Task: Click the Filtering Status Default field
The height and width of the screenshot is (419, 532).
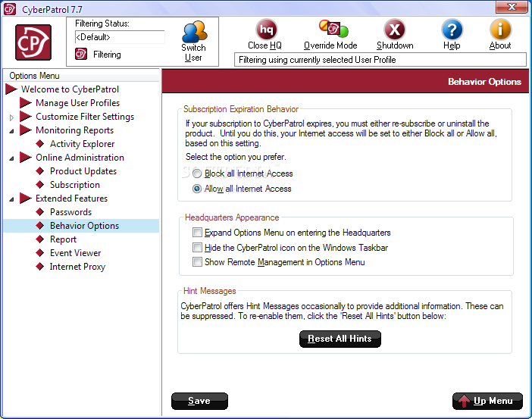Action: [x=120, y=37]
